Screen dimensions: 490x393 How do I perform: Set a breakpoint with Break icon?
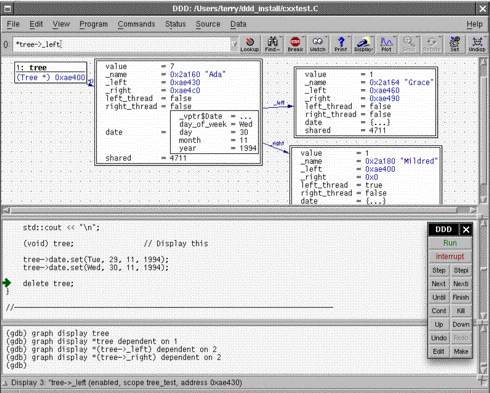[x=295, y=44]
